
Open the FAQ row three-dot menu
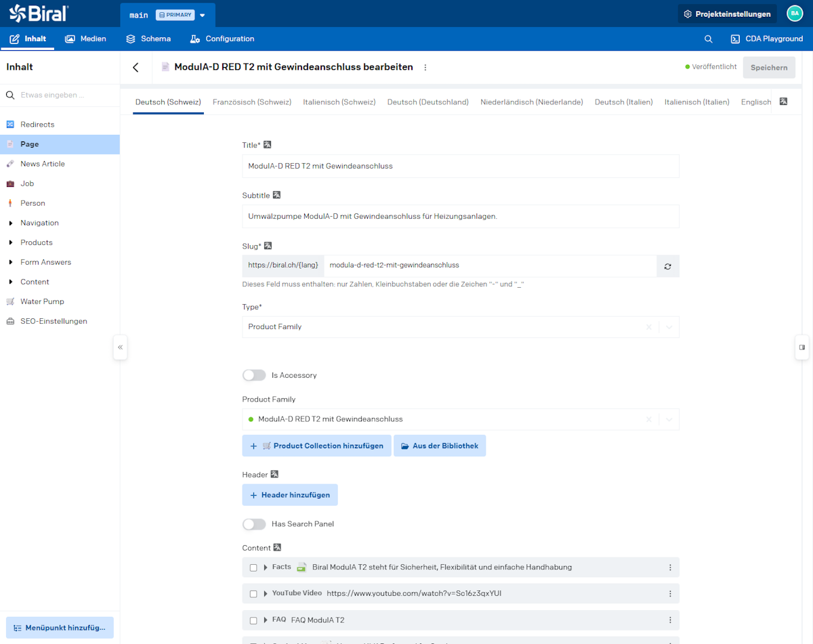tap(670, 620)
